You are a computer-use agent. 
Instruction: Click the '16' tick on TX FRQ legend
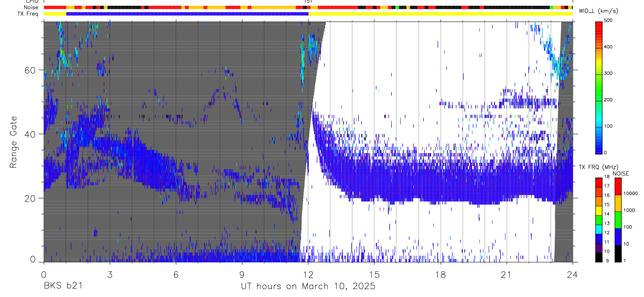[x=607, y=195]
